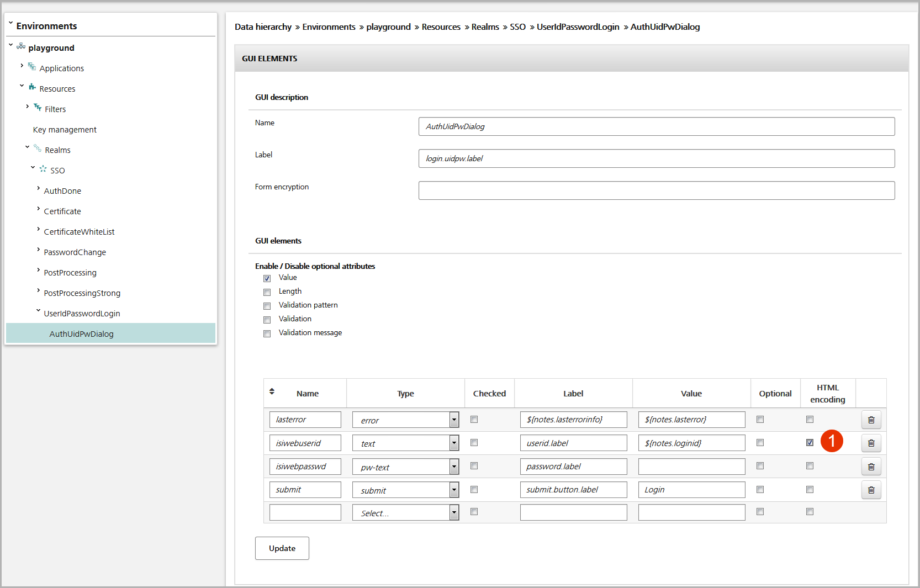Image resolution: width=920 pixels, height=588 pixels.
Task: Click the playground environment icon in tree
Action: click(21, 46)
